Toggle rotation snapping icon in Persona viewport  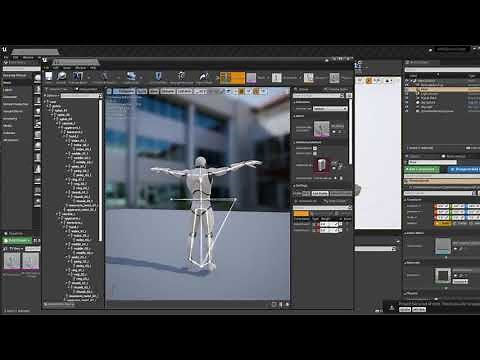pos(256,91)
